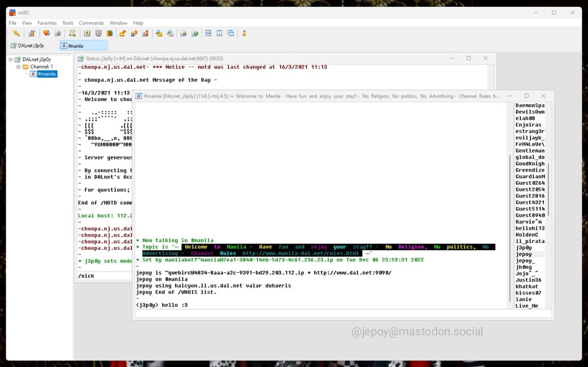Open the Window menu
Screen dimensions: 588x367
point(119,23)
